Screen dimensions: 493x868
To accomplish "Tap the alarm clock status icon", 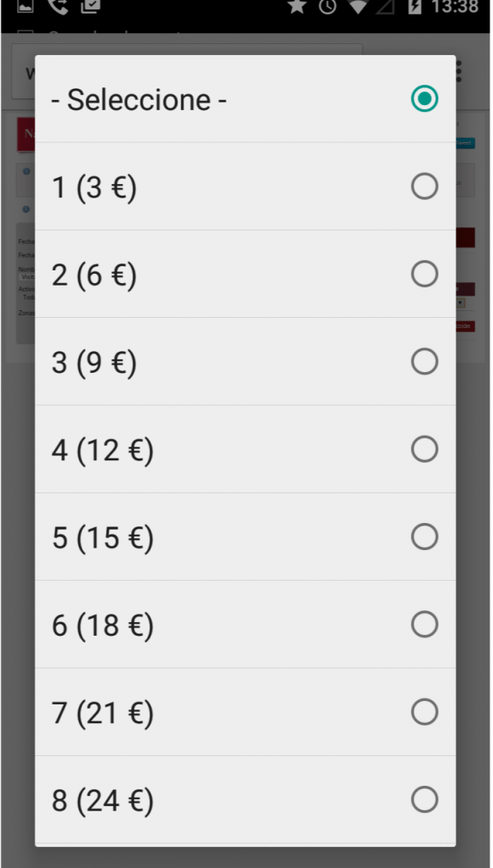I will point(328,6).
